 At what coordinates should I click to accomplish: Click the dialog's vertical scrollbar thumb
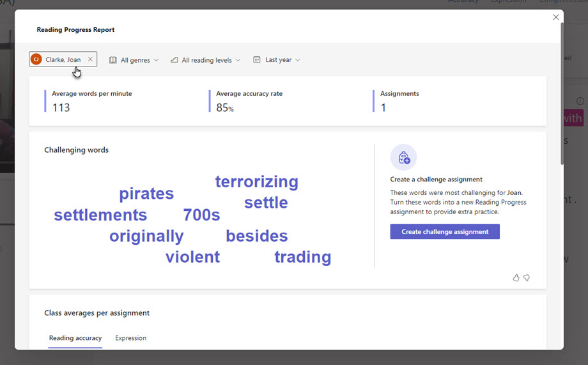(562, 94)
